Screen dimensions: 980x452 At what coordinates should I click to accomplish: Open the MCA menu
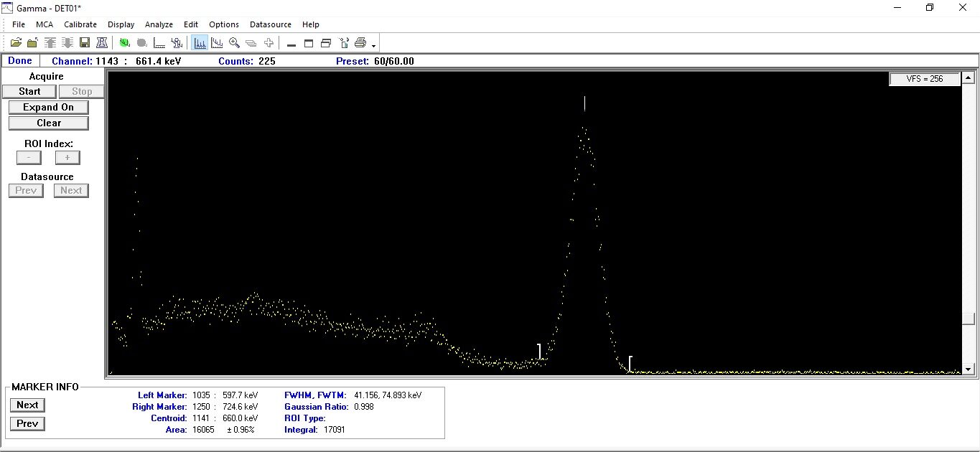pos(45,24)
